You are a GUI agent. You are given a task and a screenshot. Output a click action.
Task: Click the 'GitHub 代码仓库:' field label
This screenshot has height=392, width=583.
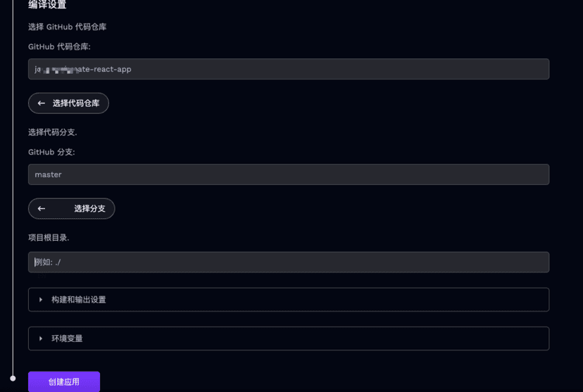point(59,46)
